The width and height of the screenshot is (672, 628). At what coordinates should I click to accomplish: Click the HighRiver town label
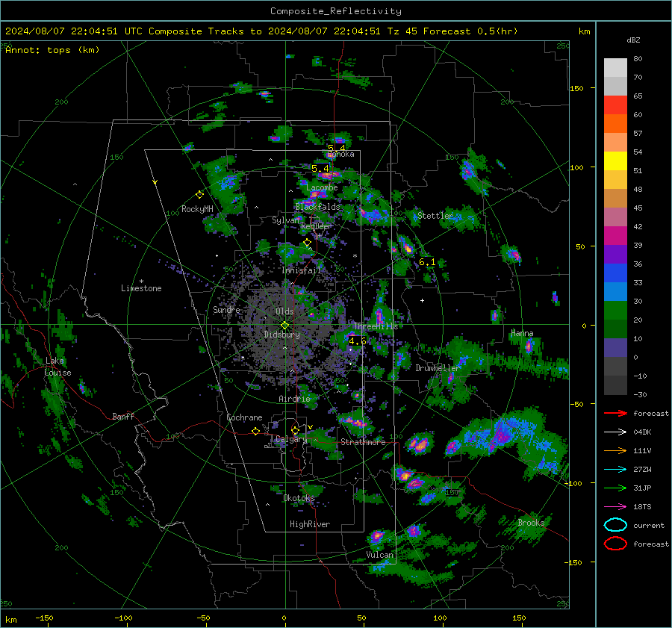[x=309, y=524]
